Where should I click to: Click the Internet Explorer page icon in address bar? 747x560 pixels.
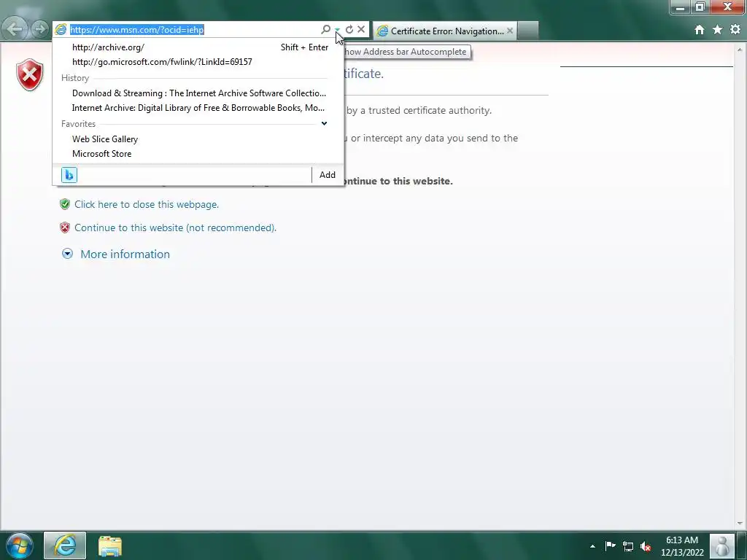(61, 29)
